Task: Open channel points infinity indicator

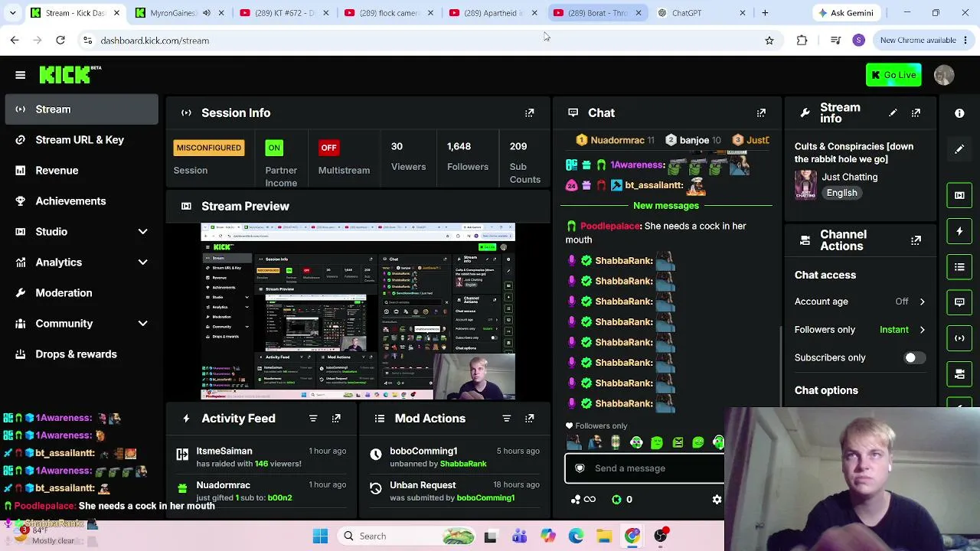Action: [x=583, y=500]
